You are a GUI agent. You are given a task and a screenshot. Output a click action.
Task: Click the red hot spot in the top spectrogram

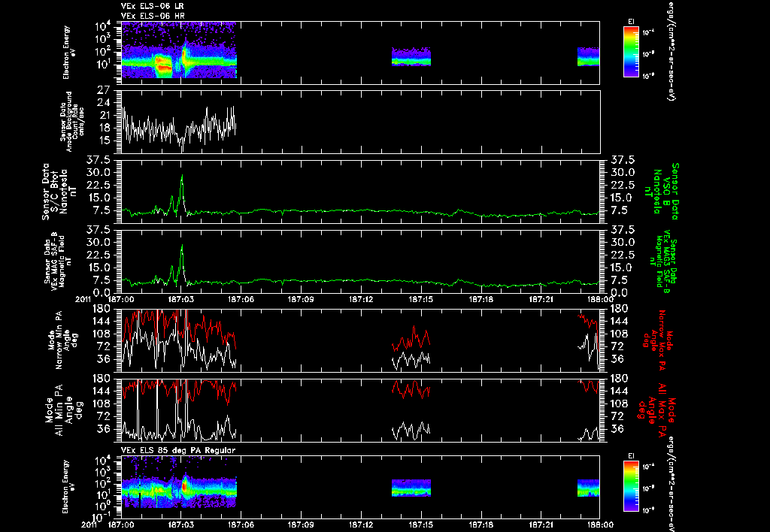click(162, 64)
